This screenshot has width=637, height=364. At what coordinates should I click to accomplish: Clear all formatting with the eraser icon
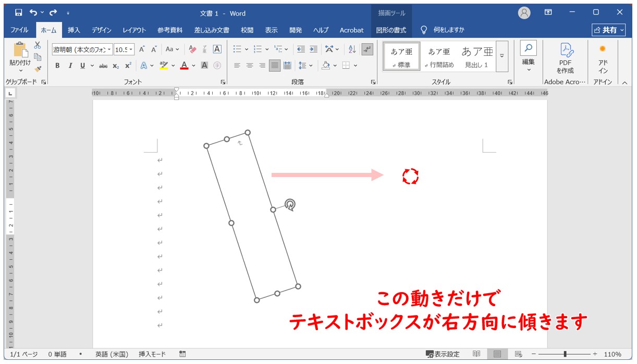(192, 49)
